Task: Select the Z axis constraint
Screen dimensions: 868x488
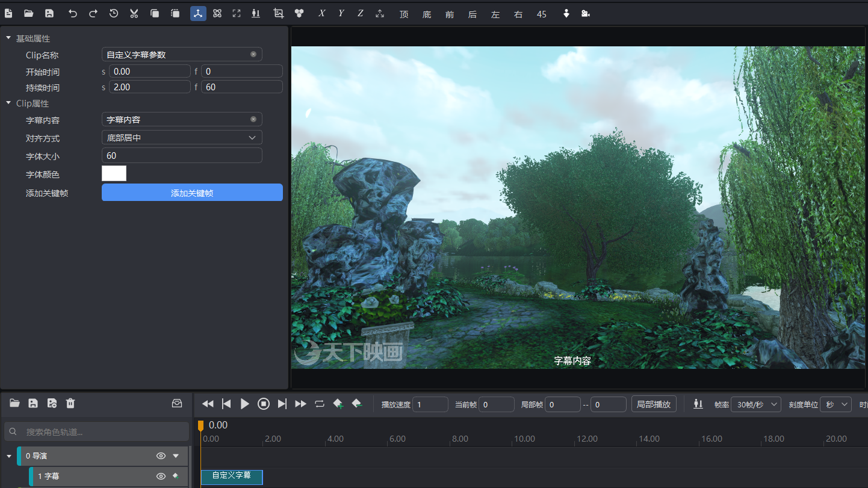Action: tap(361, 13)
